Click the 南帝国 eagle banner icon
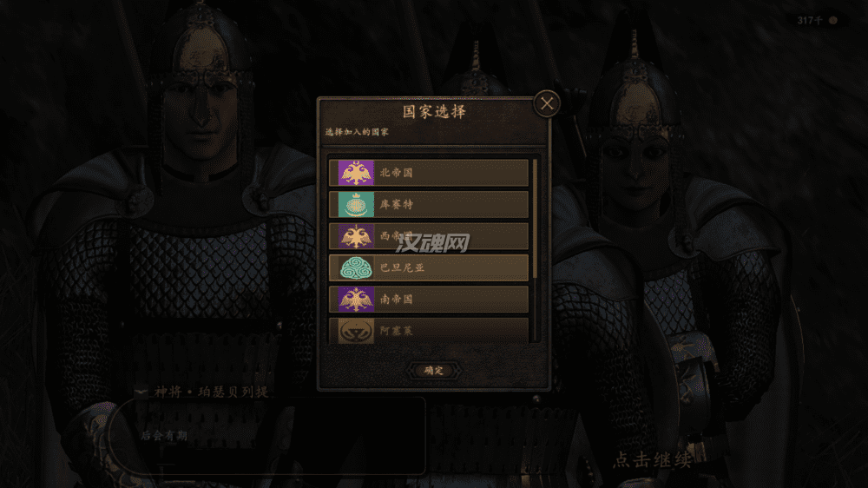868x488 pixels. click(x=356, y=299)
